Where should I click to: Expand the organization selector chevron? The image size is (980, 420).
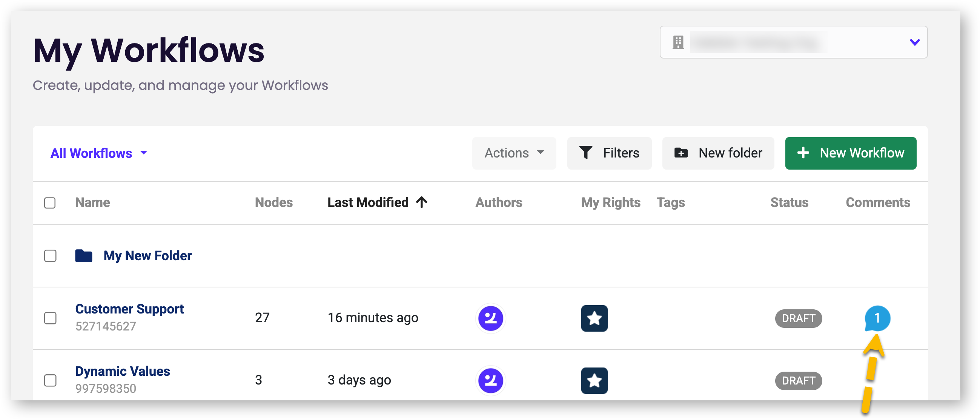pos(915,42)
